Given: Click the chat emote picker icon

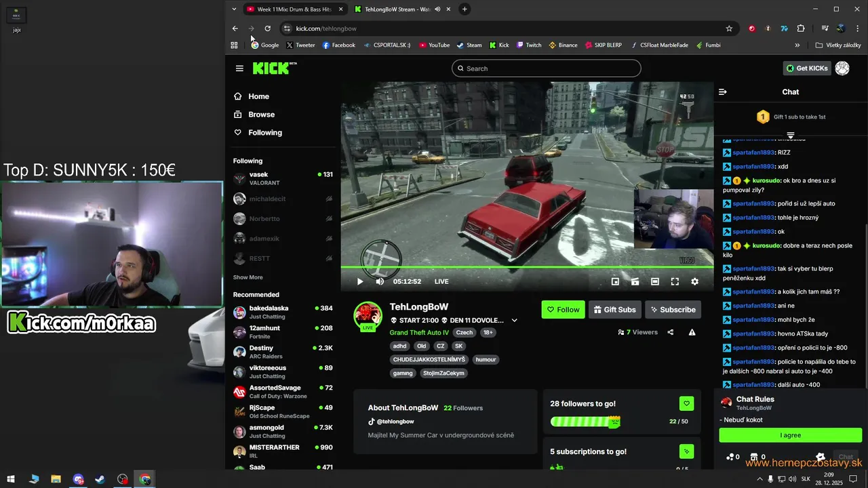Looking at the screenshot, I should pyautogui.click(x=820, y=457).
